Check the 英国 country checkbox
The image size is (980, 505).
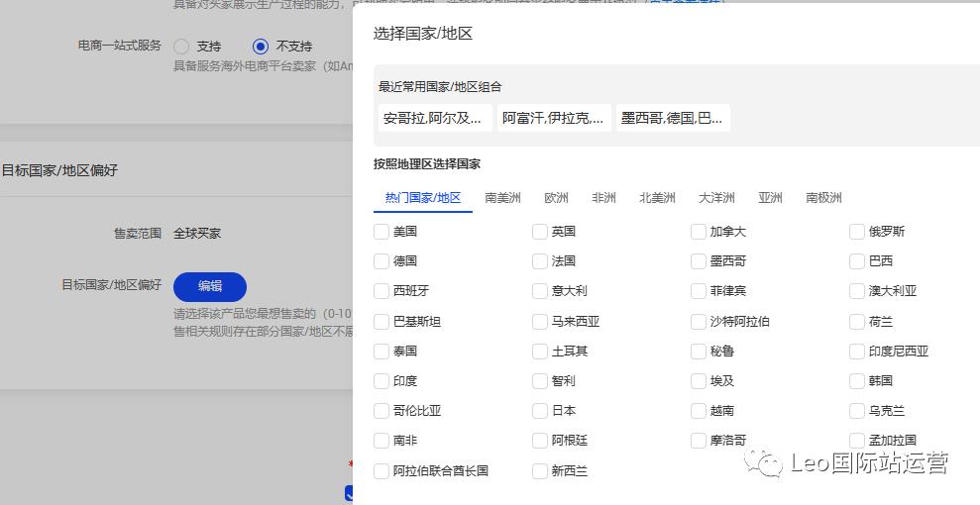click(x=540, y=232)
